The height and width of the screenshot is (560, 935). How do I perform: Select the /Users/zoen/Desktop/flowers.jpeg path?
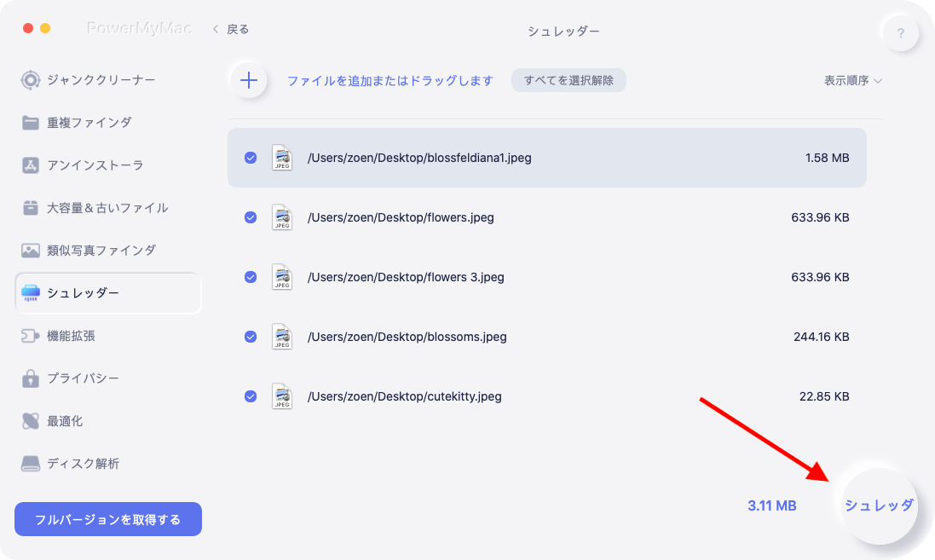[x=401, y=217]
